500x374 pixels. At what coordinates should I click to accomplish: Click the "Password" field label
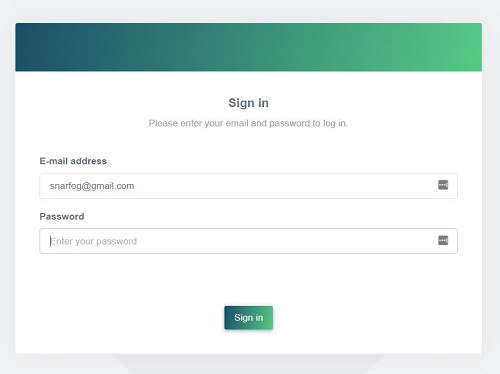(62, 217)
